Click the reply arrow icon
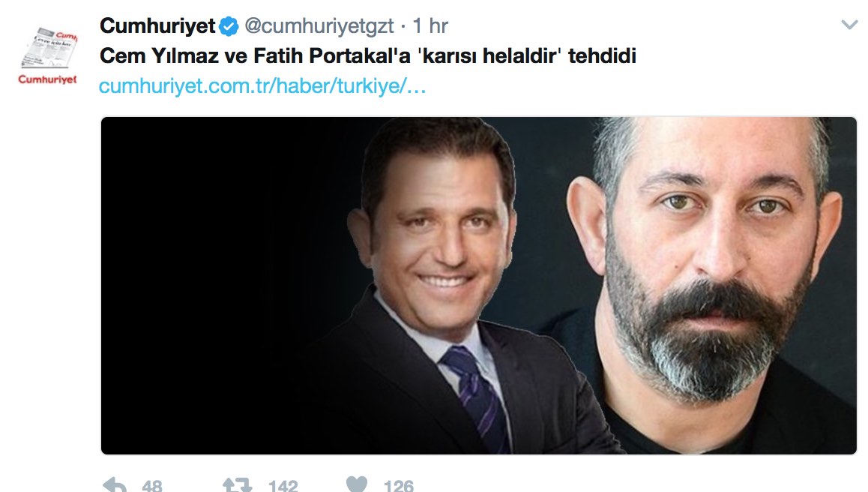This screenshot has width=868, height=492. [x=115, y=484]
